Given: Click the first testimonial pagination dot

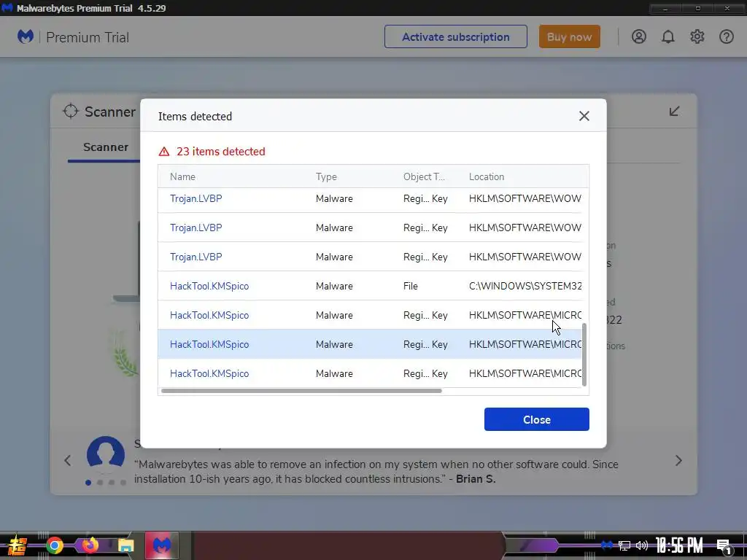Looking at the screenshot, I should pyautogui.click(x=88, y=483).
